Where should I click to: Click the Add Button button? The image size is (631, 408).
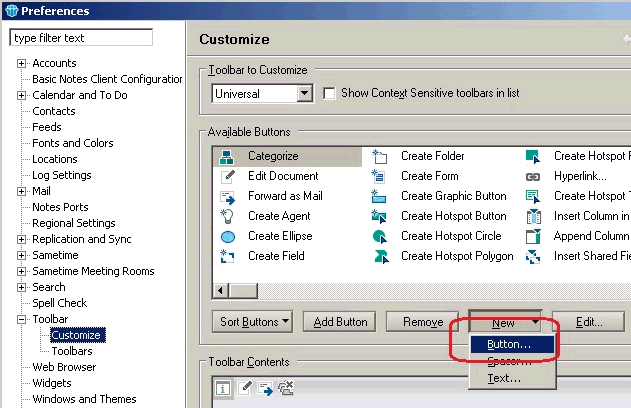coord(341,322)
